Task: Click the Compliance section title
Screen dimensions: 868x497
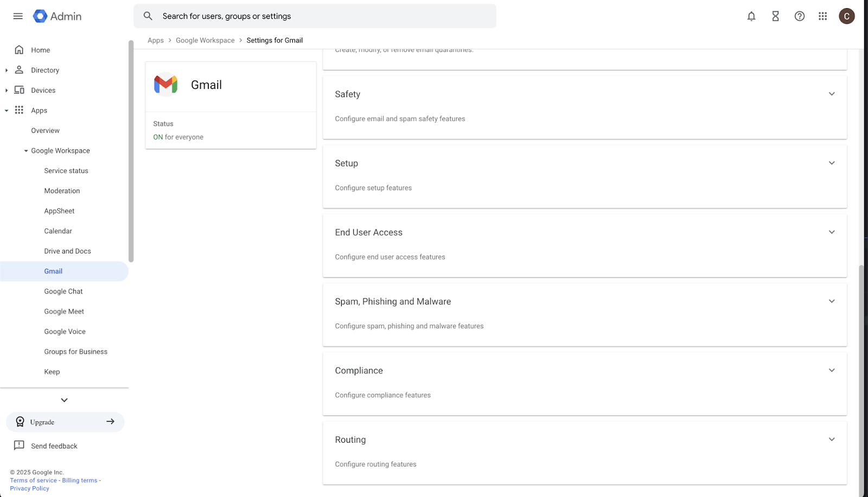Action: coord(359,371)
